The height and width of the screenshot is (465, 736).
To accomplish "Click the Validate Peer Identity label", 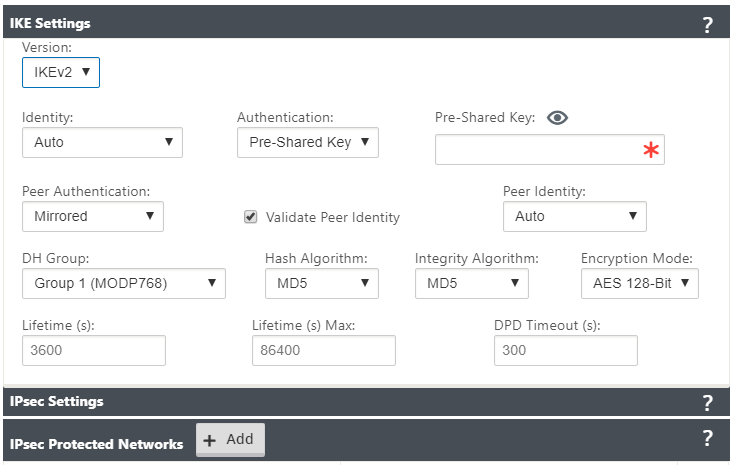I will pyautogui.click(x=333, y=217).
